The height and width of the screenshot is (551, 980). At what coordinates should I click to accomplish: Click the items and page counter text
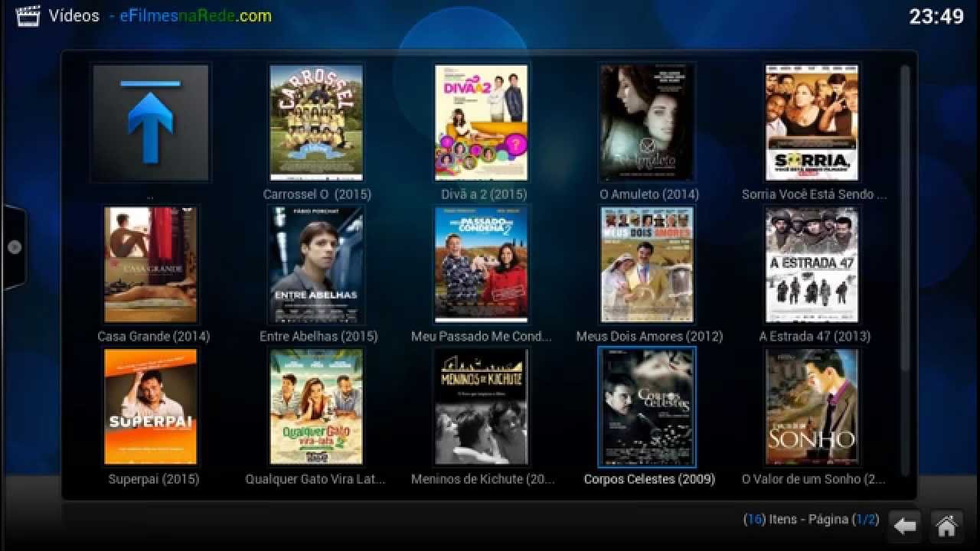pyautogui.click(x=812, y=519)
